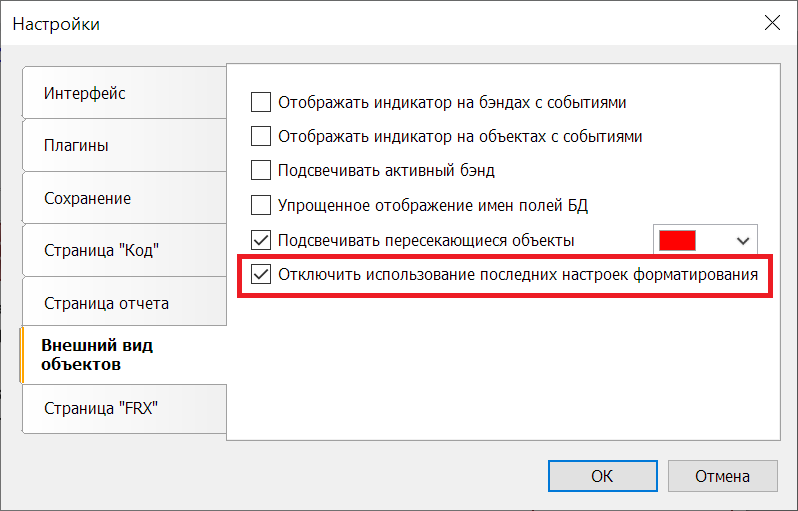Viewport: 798px width, 511px height.
Task: Click the red color swatch
Action: [677, 240]
